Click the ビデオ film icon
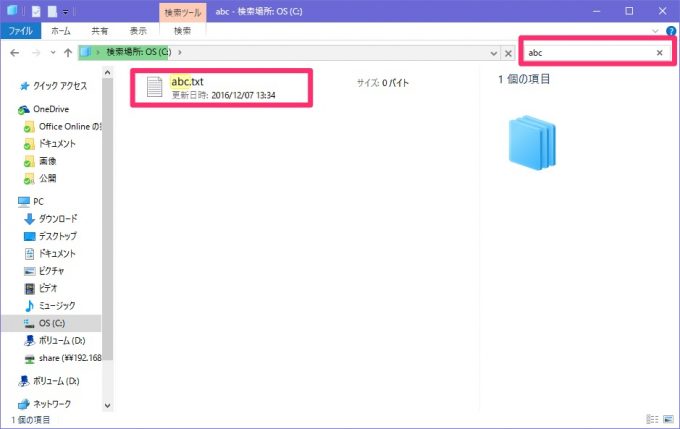680x429 pixels. [x=29, y=289]
